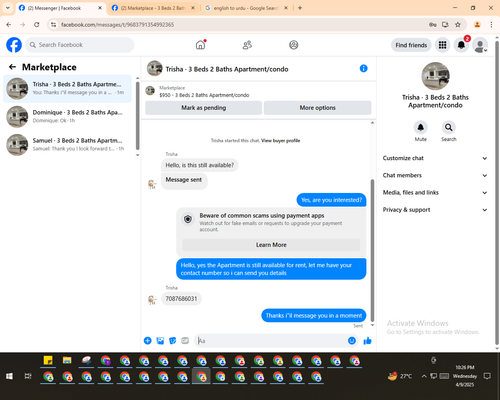Open the Windows Start button
Image resolution: width=500 pixels, height=400 pixels.
point(9,376)
